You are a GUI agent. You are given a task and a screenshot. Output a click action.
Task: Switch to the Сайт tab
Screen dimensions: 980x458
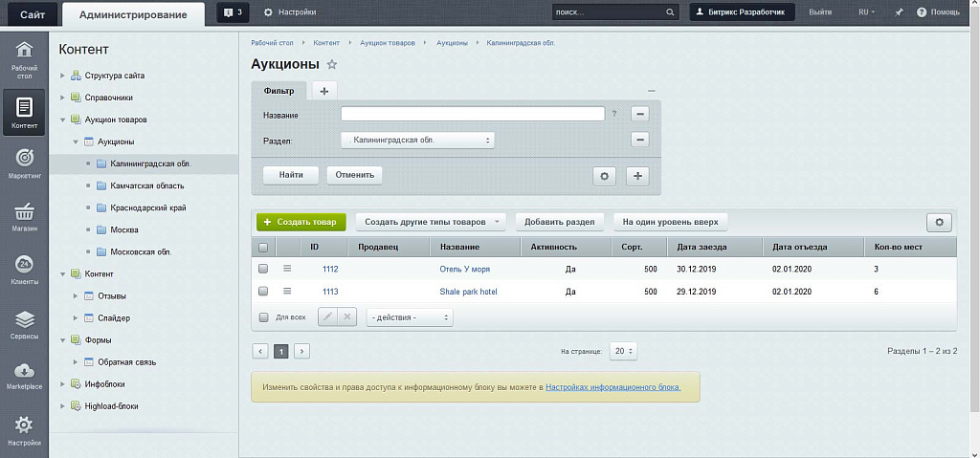[x=33, y=12]
